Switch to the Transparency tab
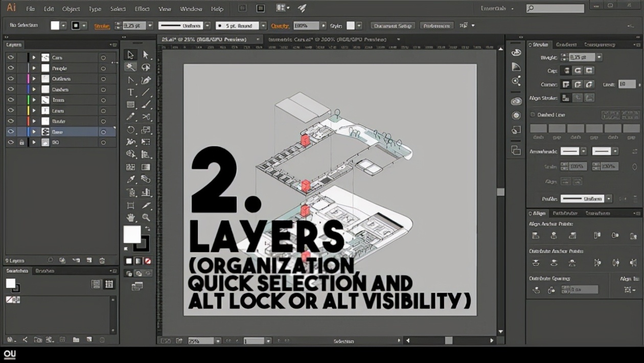This screenshot has height=363, width=644. click(600, 44)
